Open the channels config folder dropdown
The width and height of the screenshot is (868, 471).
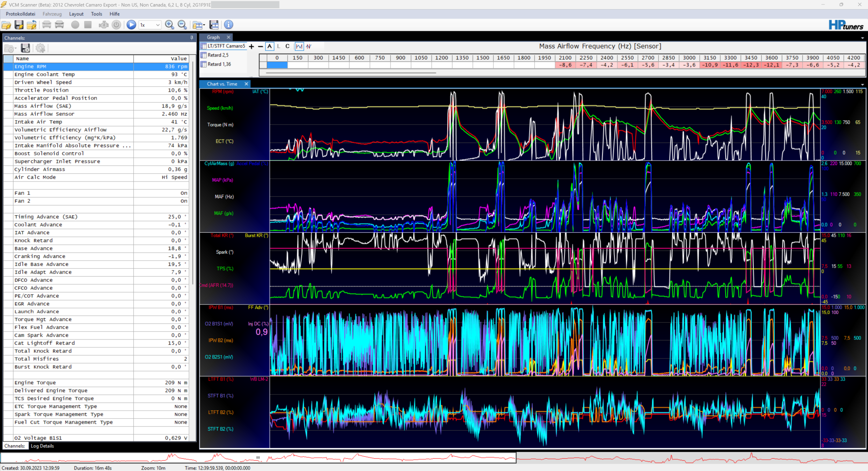pyautogui.click(x=10, y=48)
